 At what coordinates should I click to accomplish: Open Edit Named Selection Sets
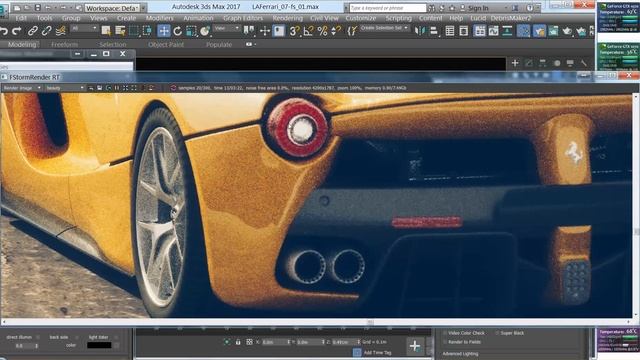(x=352, y=31)
